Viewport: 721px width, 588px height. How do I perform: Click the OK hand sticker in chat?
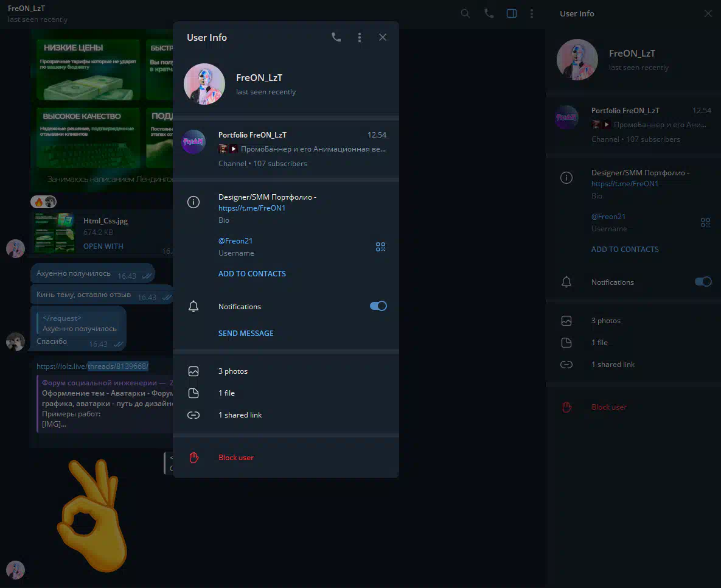pos(93,516)
